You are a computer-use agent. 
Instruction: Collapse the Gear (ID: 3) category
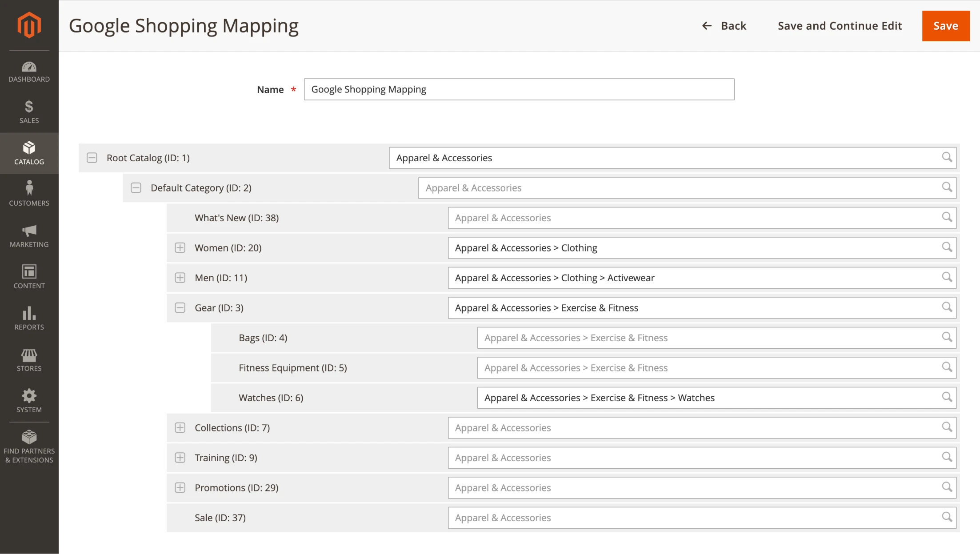click(x=180, y=307)
